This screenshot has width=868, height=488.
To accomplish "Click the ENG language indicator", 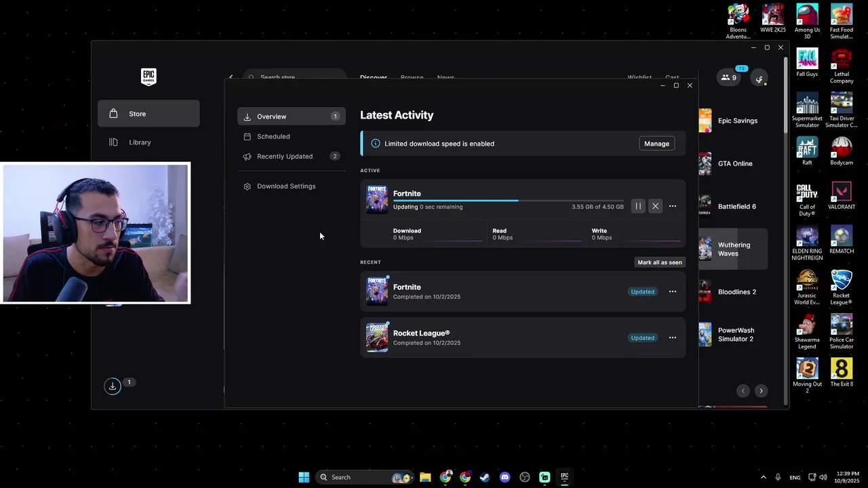I will (x=795, y=478).
